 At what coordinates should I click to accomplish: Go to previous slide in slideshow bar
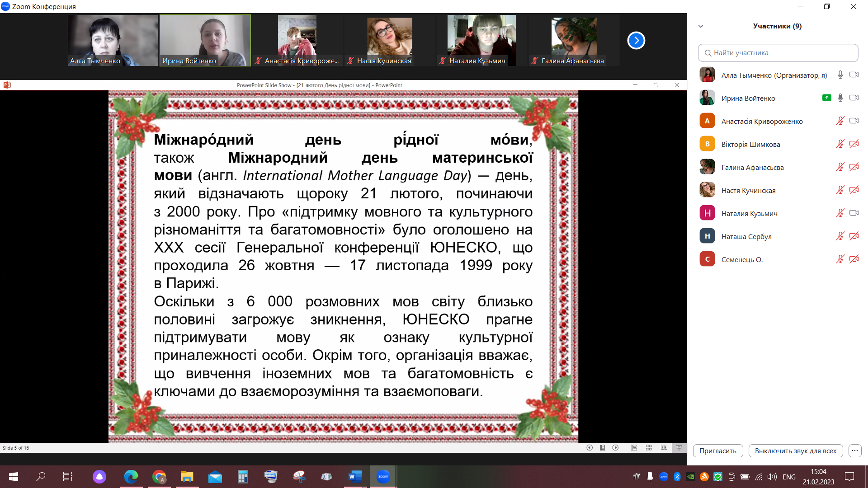590,448
